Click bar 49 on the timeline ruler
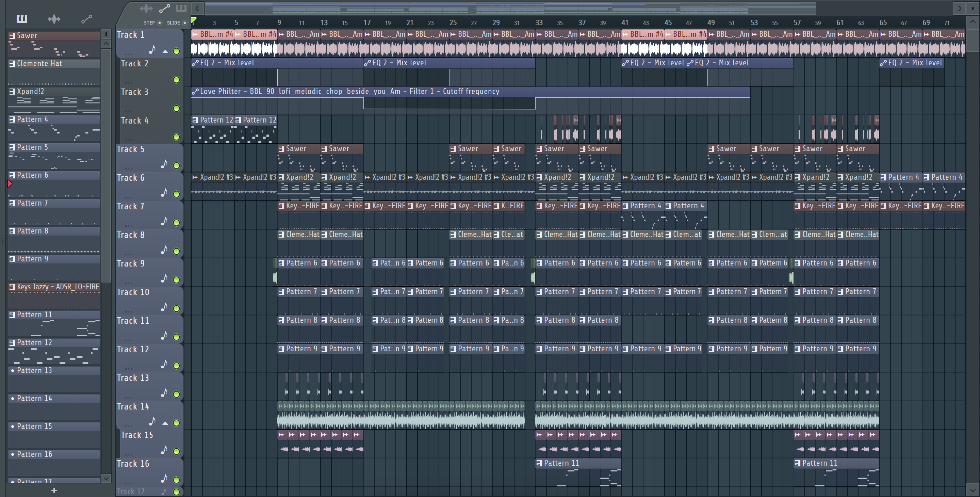This screenshot has width=980, height=497. (x=711, y=22)
